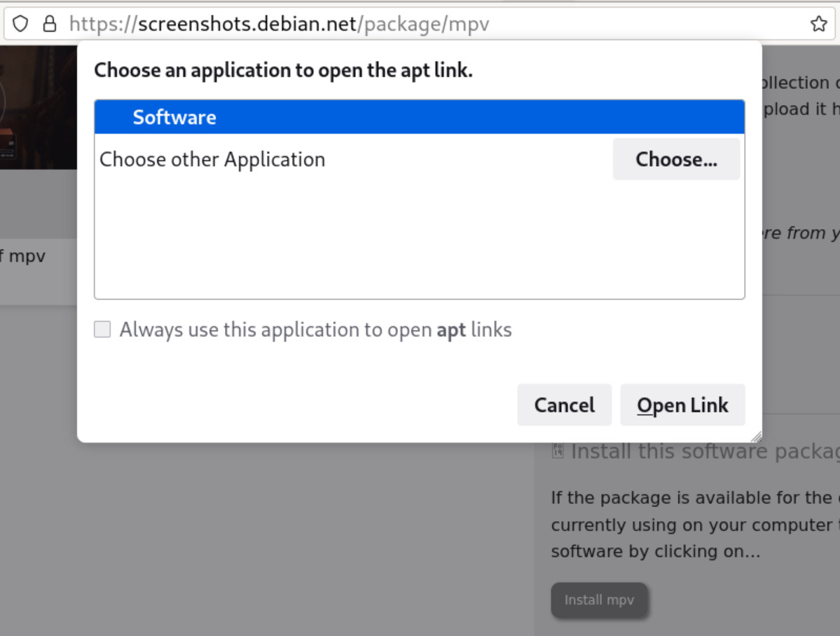Click the URL address bar field
Viewport: 840px width, 636px height.
pyautogui.click(x=420, y=24)
